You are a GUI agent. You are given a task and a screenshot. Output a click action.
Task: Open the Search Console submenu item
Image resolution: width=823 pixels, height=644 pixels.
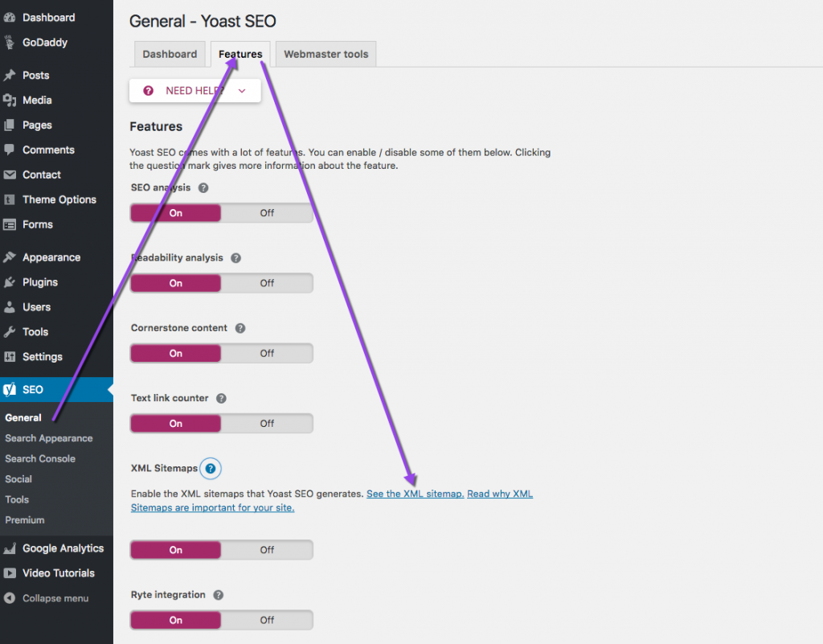click(x=40, y=458)
